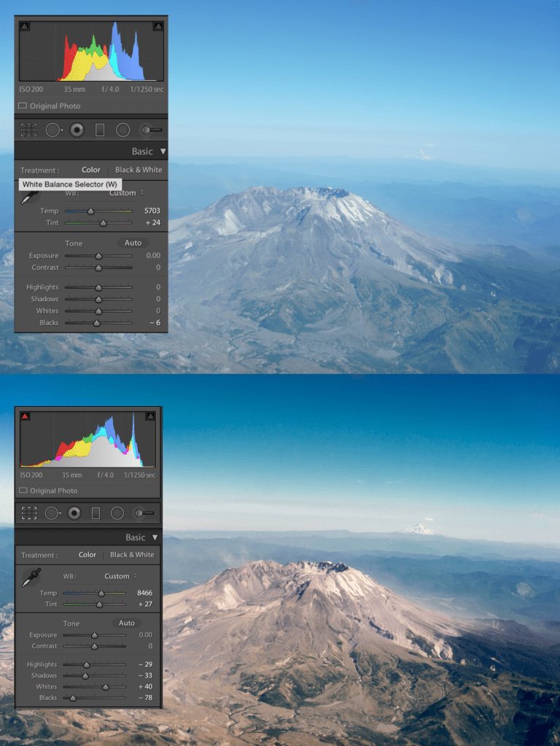
Task: Toggle shadow clipping indicator on upper histogram
Action: 24,26
